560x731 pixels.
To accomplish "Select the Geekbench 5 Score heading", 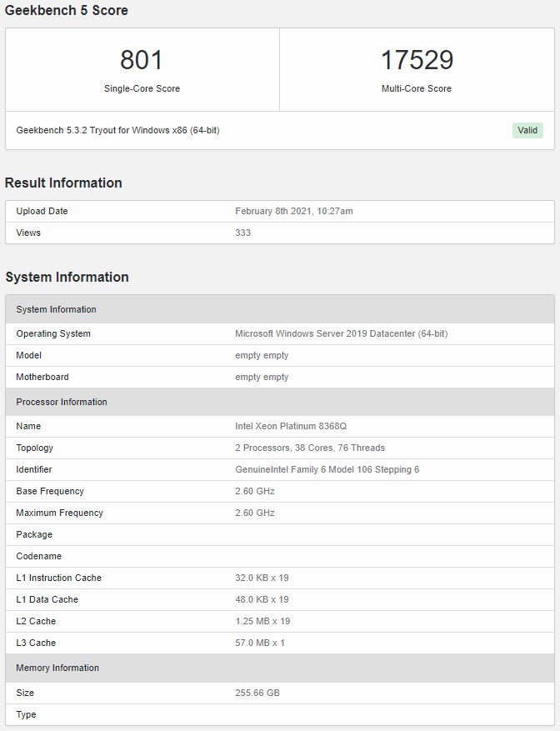I will click(x=67, y=11).
